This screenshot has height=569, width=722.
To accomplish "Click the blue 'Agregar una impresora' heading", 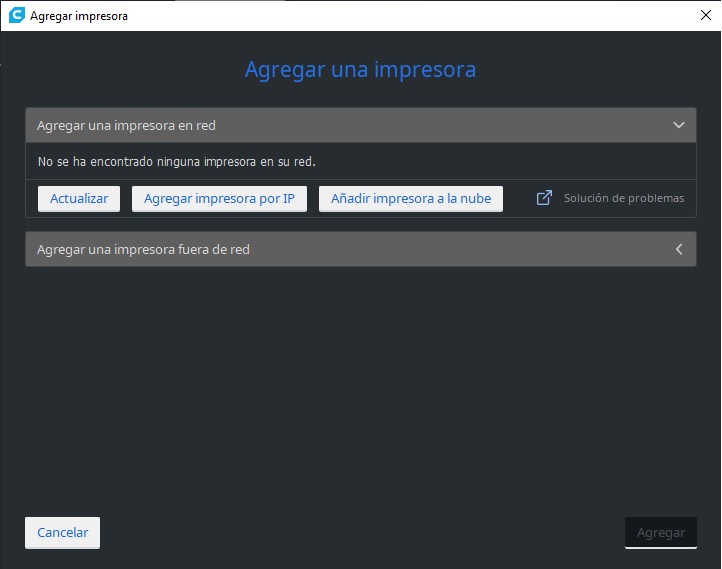I will (x=360, y=69).
